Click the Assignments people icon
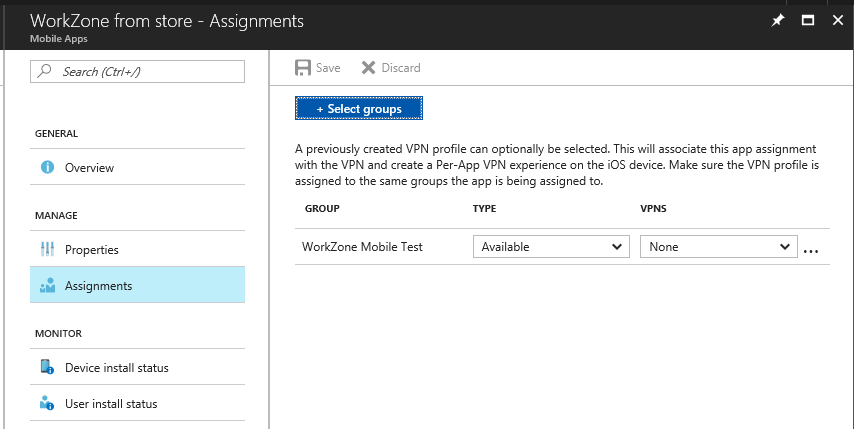 47,285
